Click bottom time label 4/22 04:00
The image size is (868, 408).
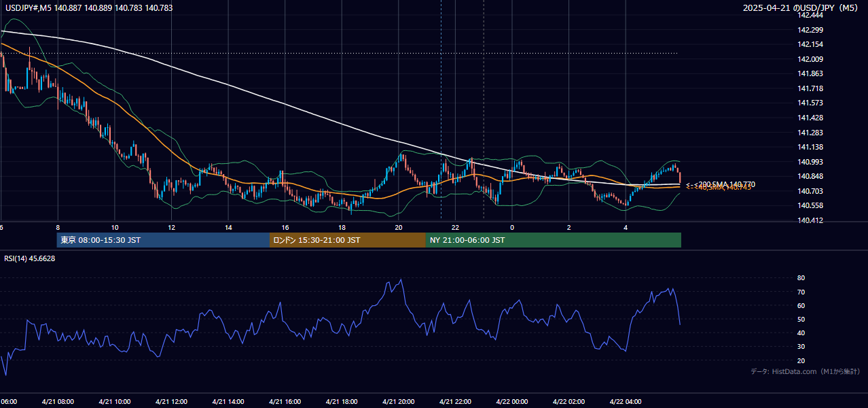[626, 401]
